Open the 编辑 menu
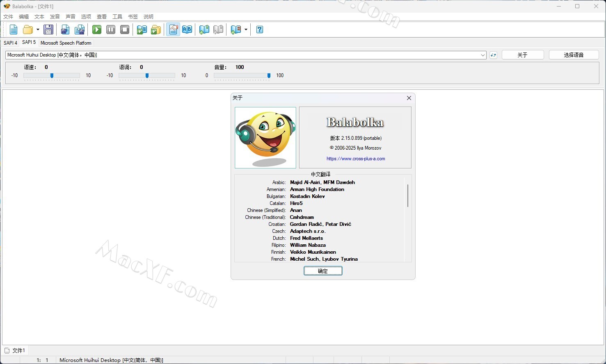The height and width of the screenshot is (364, 606). click(24, 17)
